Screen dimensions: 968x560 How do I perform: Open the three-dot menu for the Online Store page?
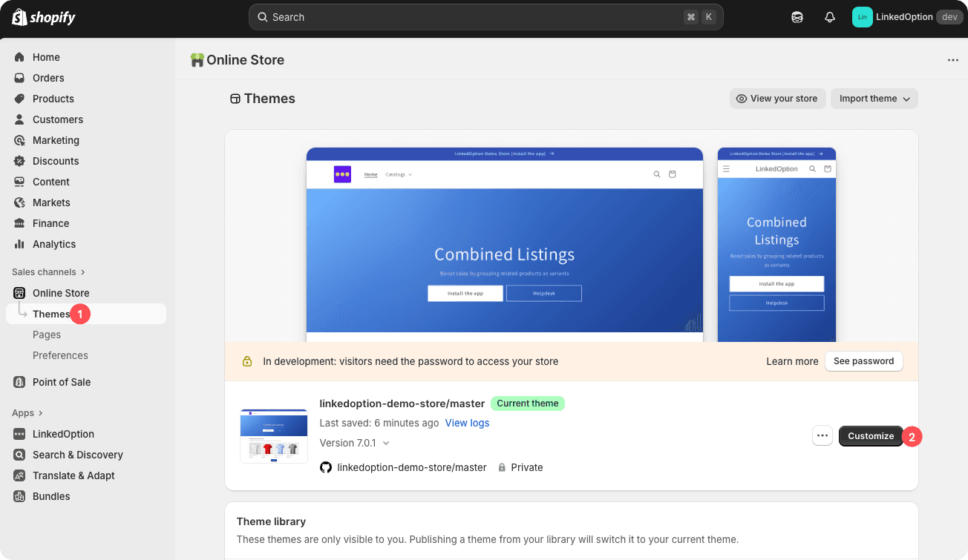[953, 60]
